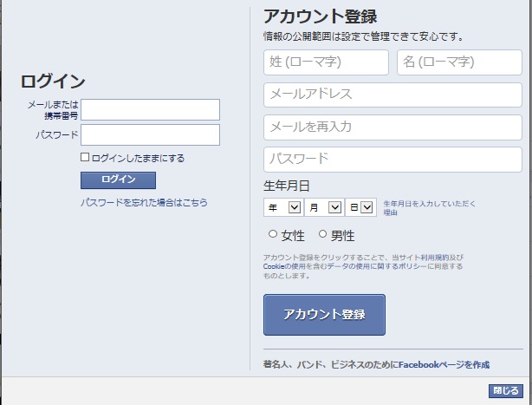Open the 日 birth day dropdown
The height and width of the screenshot is (405, 532).
(x=360, y=207)
